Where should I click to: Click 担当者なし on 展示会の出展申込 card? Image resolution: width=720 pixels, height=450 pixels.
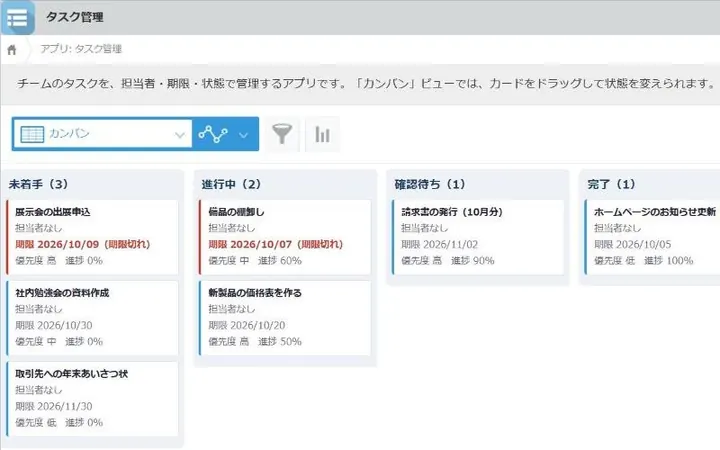[39, 228]
